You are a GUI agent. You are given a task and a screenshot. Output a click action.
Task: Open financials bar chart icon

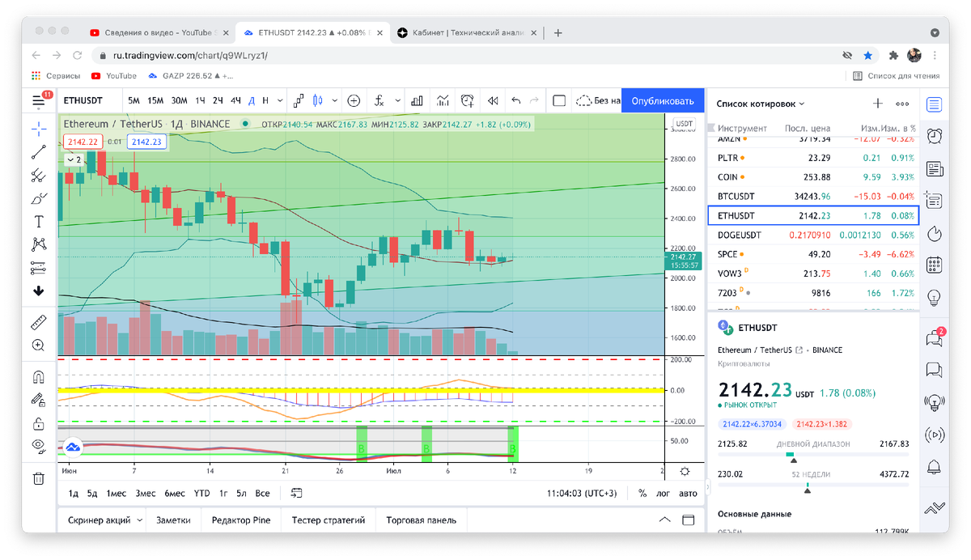point(418,101)
